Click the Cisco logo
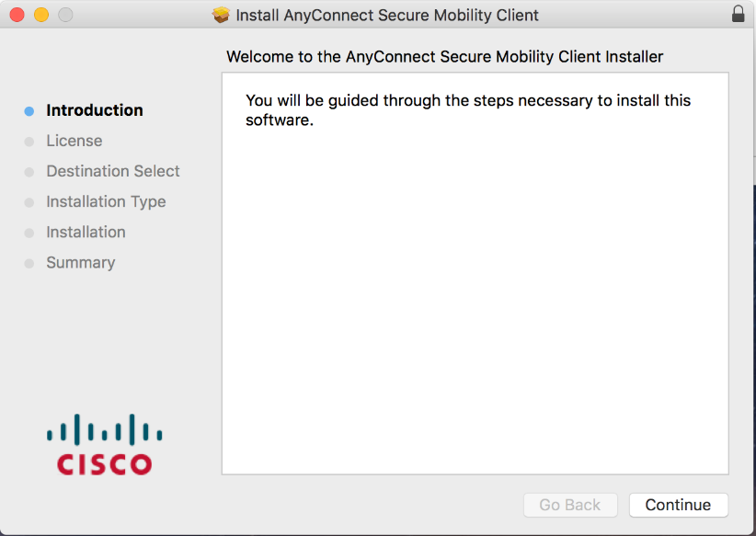 click(105, 444)
